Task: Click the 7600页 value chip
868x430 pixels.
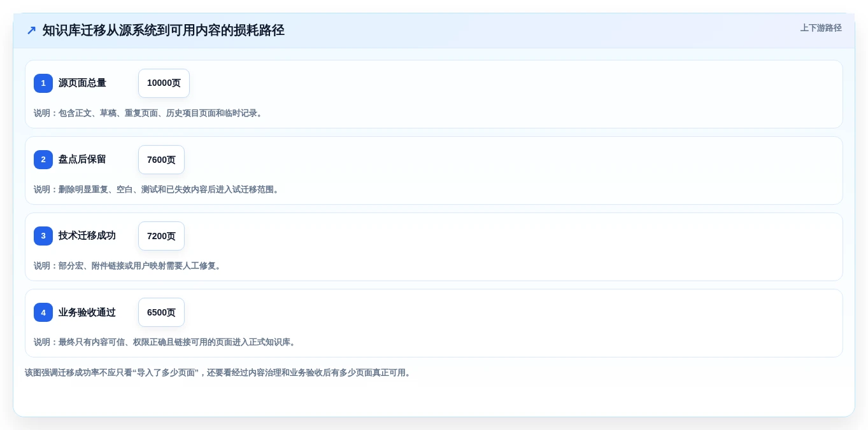Action: tap(161, 160)
